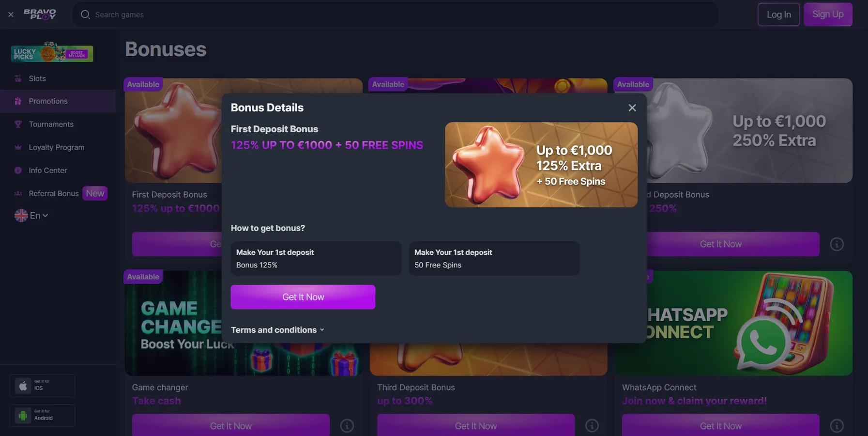This screenshot has height=436, width=868.
Task: Click the Info Center icon
Action: tap(18, 170)
